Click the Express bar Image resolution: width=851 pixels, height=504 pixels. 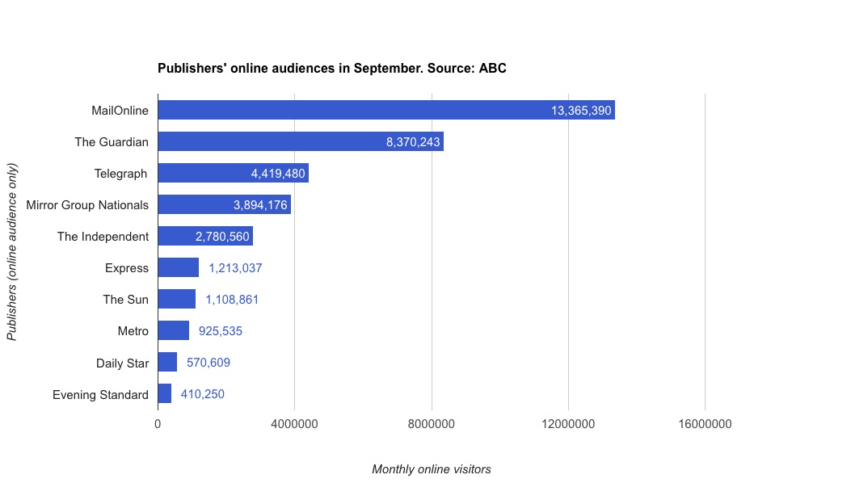pos(178,268)
